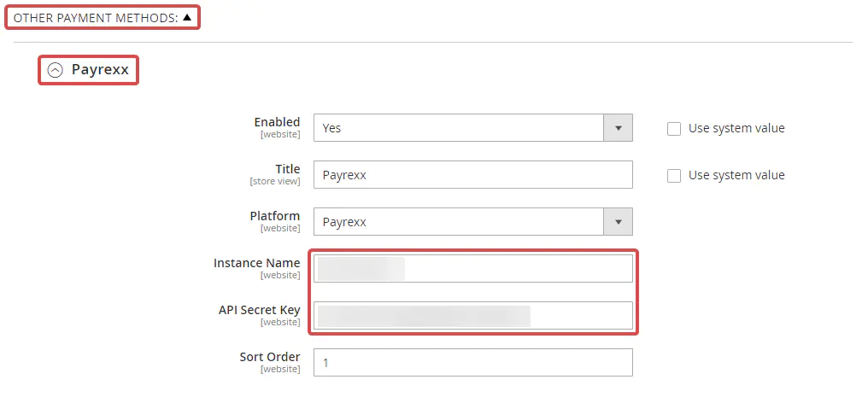This screenshot has width=868, height=397.
Task: Click 'Use system value' label text beside Title row
Action: [736, 175]
